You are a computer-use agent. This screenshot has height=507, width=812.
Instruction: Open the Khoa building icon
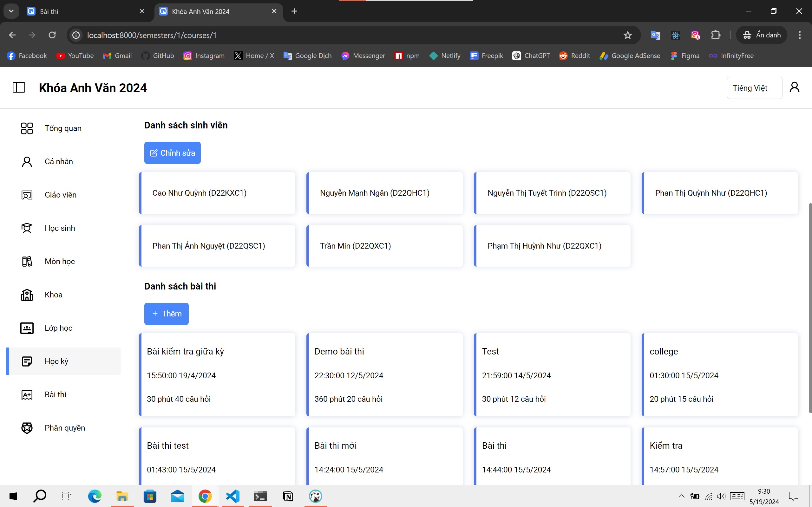[27, 295]
